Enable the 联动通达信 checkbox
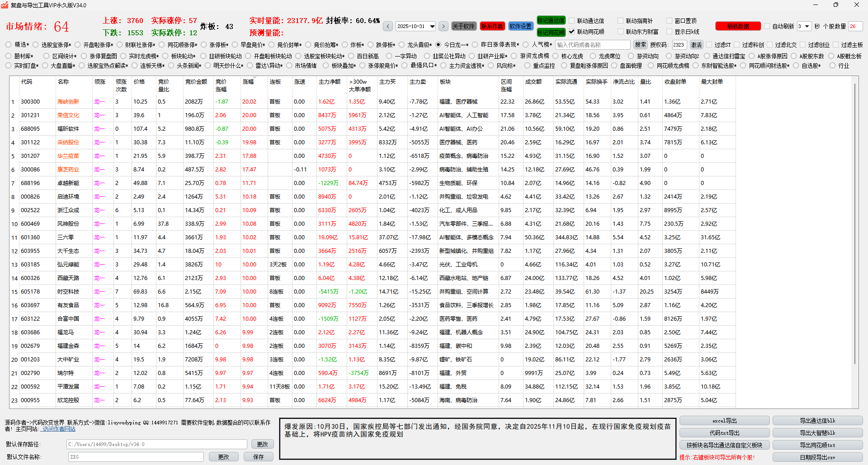Image resolution: width=868 pixels, height=465 pixels. coord(572,21)
